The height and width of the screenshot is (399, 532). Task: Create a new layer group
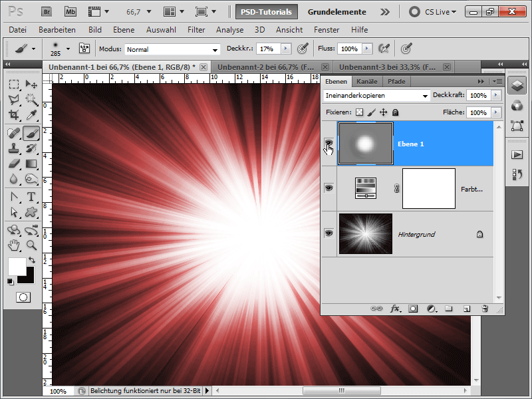coord(449,309)
